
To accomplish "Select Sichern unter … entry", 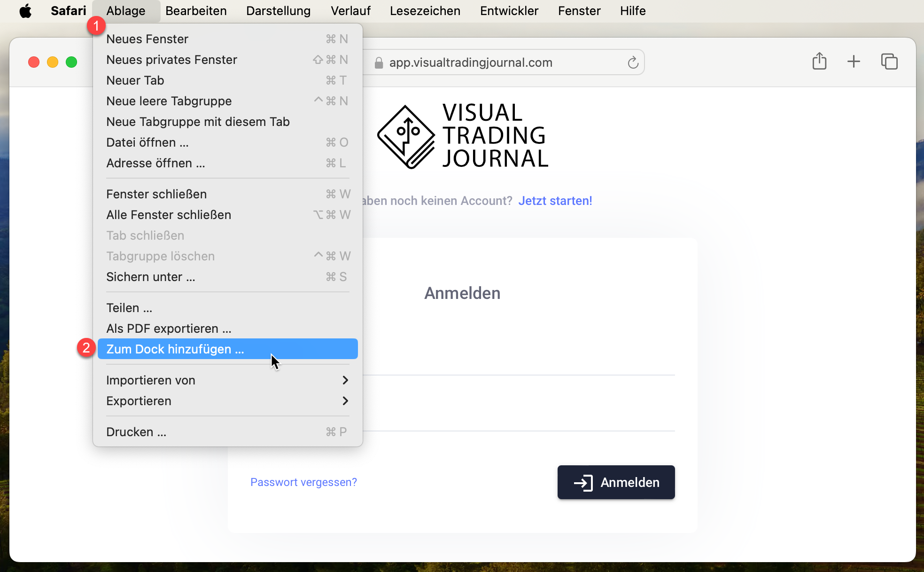I will [228, 277].
